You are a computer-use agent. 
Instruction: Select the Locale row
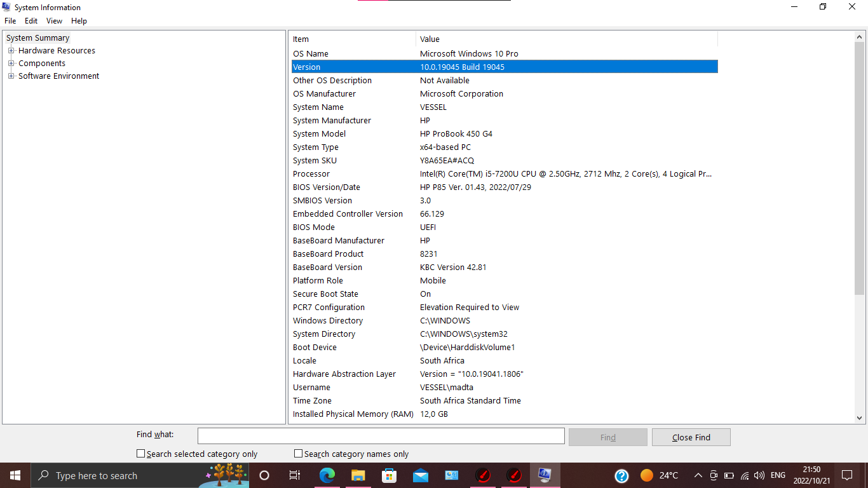(x=505, y=361)
